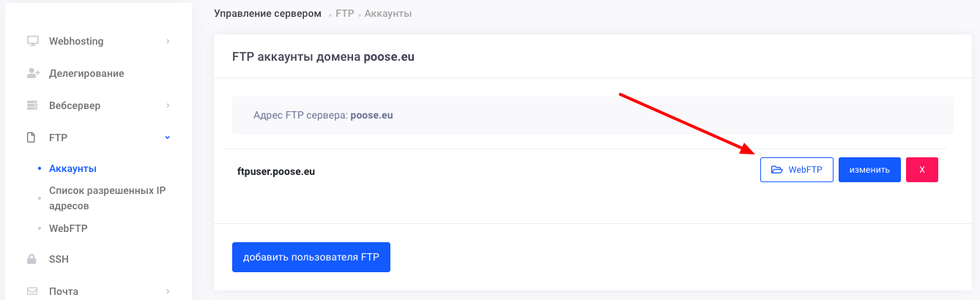
Task: Click the Делегирование user-plus icon
Action: point(32,73)
